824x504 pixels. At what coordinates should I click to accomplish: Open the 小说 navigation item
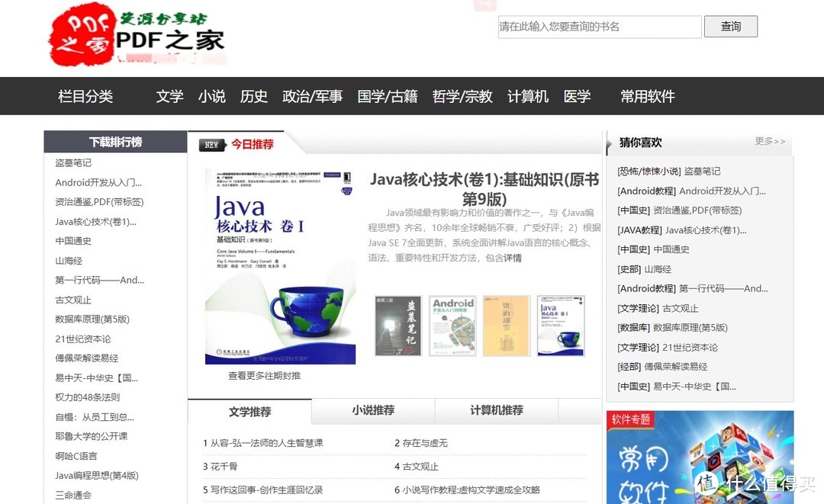coord(212,96)
